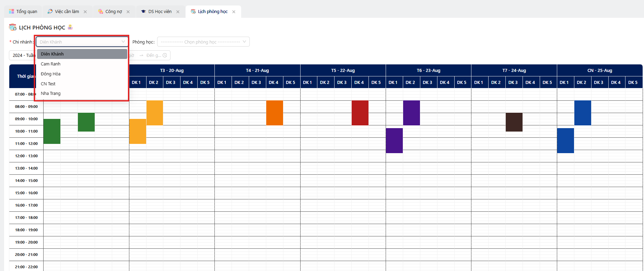
Task: Open the Phòng học room dropdown
Action: (203, 42)
